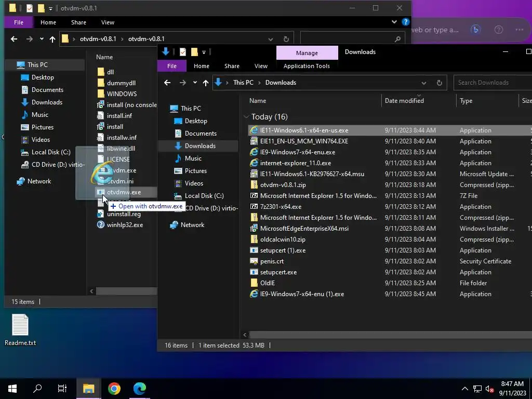Click Downloads in the Downloads address breadcrumb
This screenshot has height=399, width=532.
point(281,83)
